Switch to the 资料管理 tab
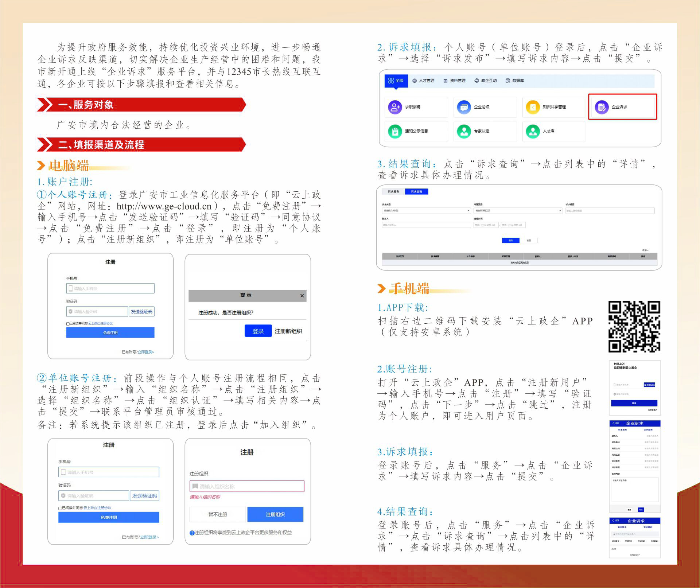The height and width of the screenshot is (588, 700). tap(455, 81)
